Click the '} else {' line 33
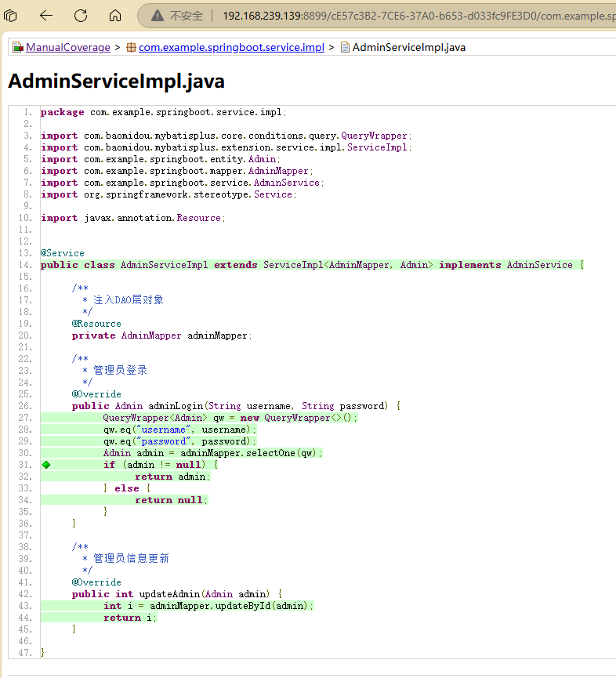Screen dimensions: 616x678 point(127,488)
